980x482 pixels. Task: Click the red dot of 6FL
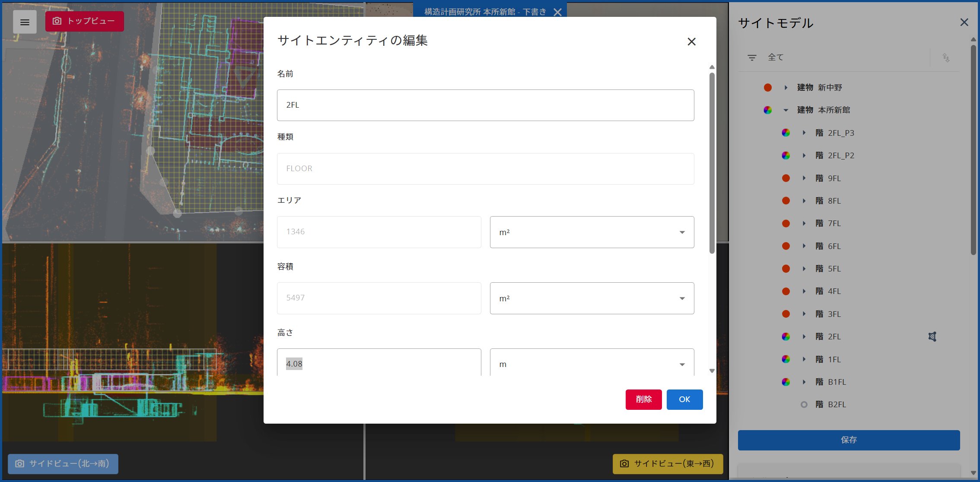point(786,246)
